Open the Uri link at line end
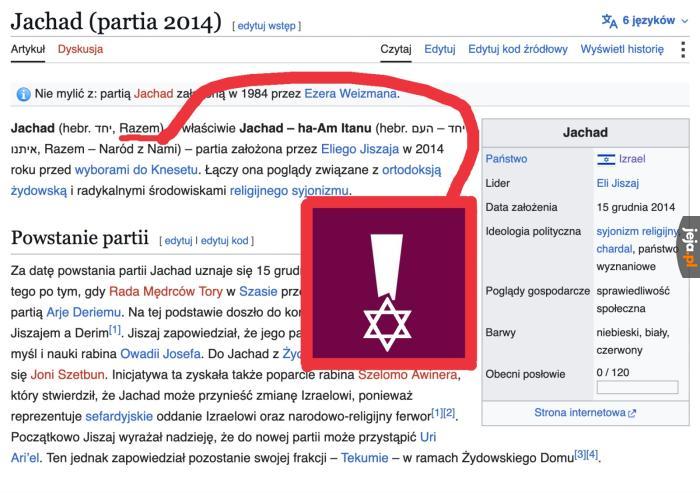700x493 pixels. pos(428,437)
